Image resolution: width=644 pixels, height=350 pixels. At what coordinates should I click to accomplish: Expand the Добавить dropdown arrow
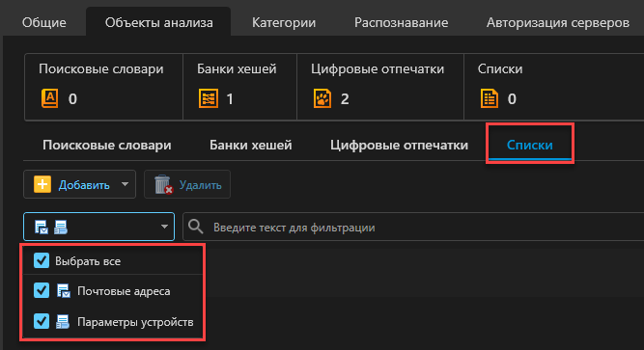click(125, 184)
